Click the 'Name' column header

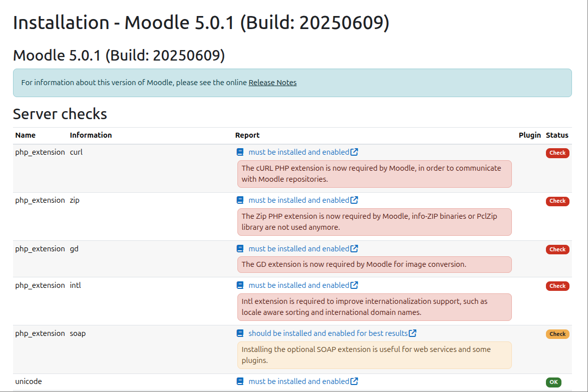[x=26, y=135]
